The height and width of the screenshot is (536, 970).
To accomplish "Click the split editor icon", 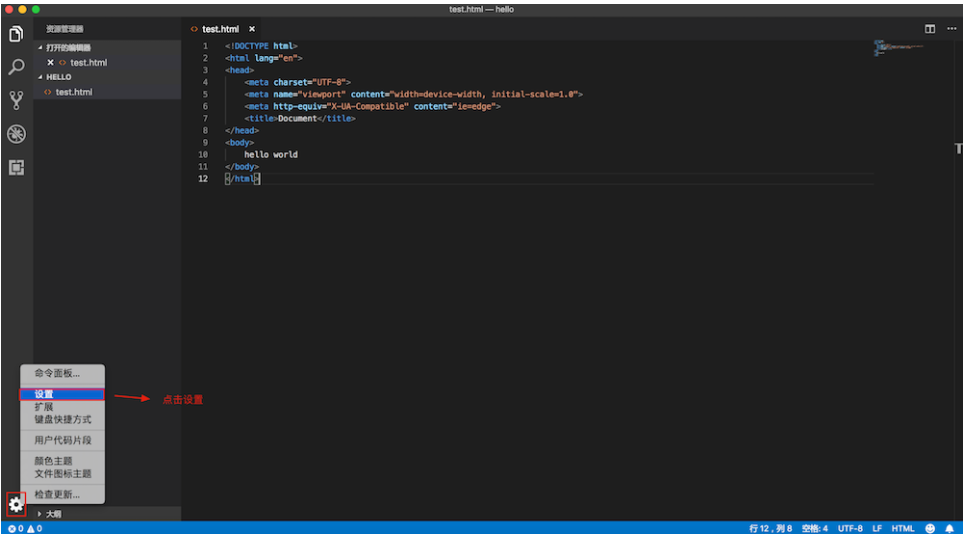I will [930, 29].
